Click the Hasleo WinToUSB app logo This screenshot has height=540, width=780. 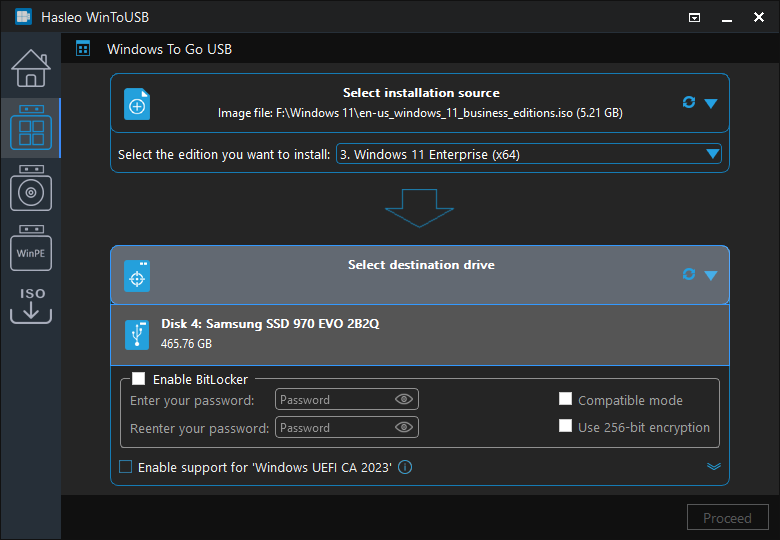coord(23,17)
